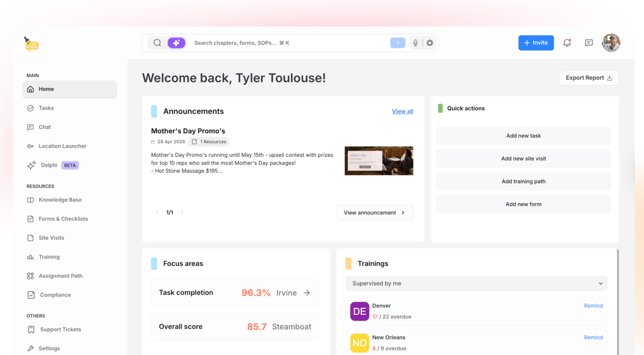Click the 28 Apr 2026 announcement date
The width and height of the screenshot is (644, 355).
[x=171, y=142]
